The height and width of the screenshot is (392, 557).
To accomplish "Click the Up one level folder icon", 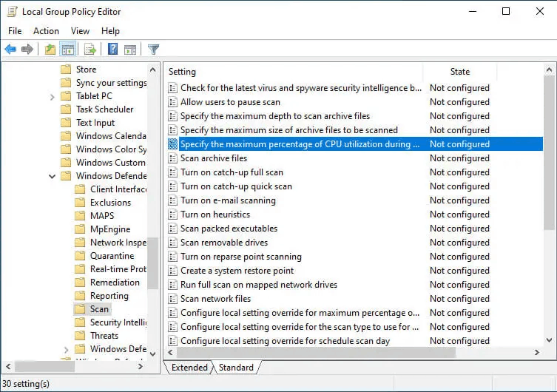I will click(x=50, y=49).
